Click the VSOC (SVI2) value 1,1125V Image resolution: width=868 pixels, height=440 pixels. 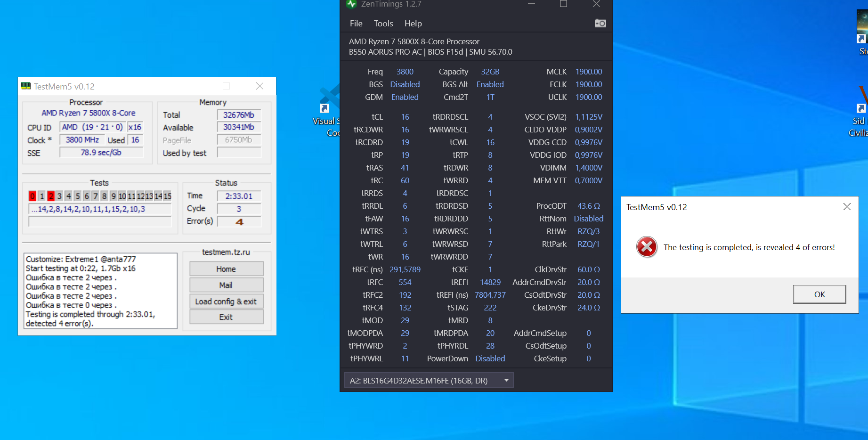[x=589, y=117]
